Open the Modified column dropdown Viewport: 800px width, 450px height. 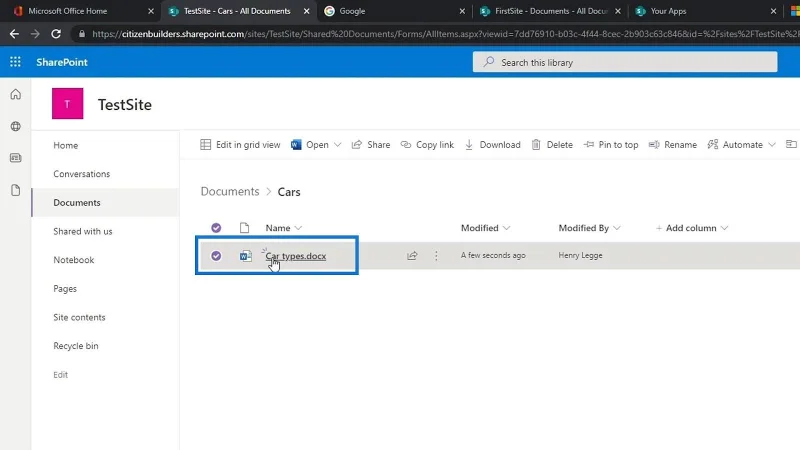[x=506, y=228]
